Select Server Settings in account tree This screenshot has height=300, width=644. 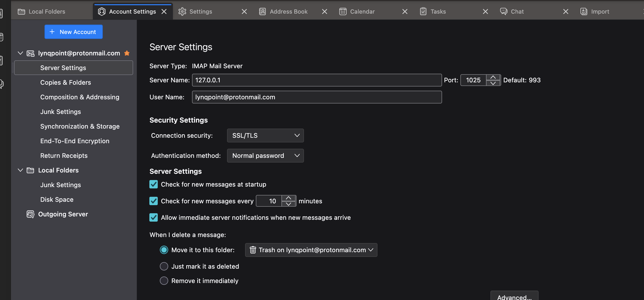(x=73, y=68)
